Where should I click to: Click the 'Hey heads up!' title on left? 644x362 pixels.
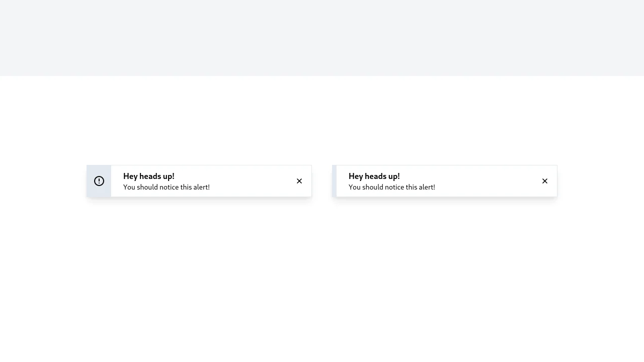click(148, 176)
